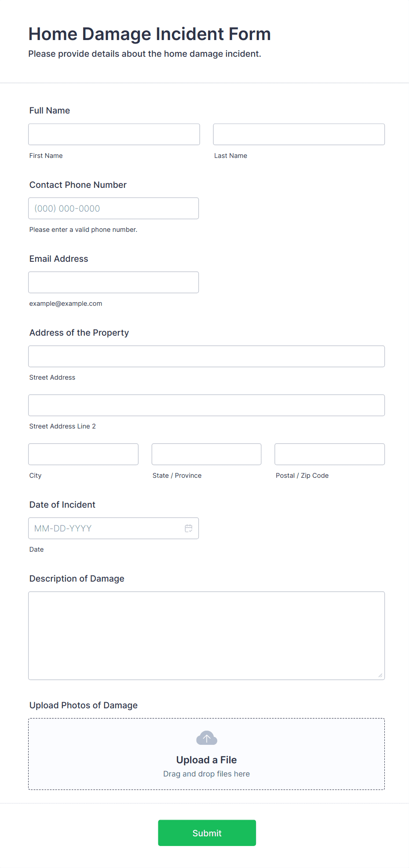409x868 pixels.
Task: Click the Last Name input field
Action: (x=299, y=134)
